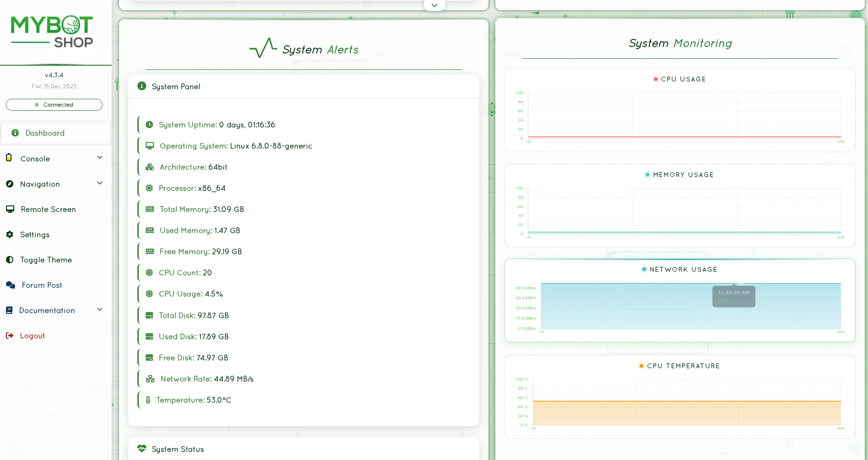Click the Temperature thermometer icon
The height and width of the screenshot is (460, 868).
coord(148,400)
